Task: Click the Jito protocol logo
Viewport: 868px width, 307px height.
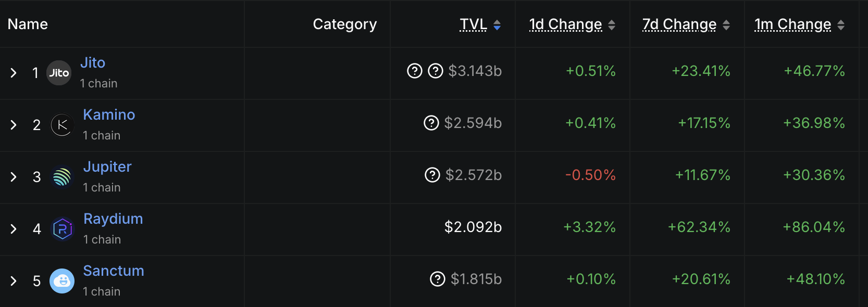Action: pyautogui.click(x=59, y=73)
